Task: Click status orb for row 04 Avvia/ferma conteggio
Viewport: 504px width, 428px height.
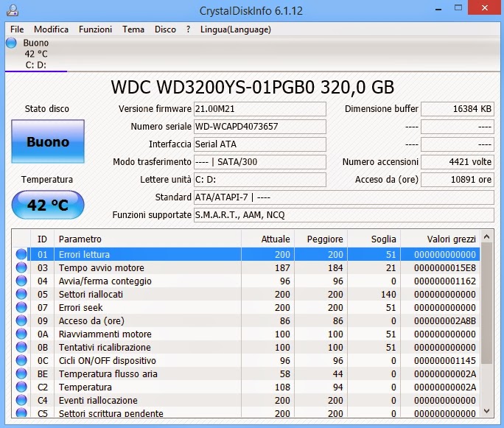Action: coord(21,281)
